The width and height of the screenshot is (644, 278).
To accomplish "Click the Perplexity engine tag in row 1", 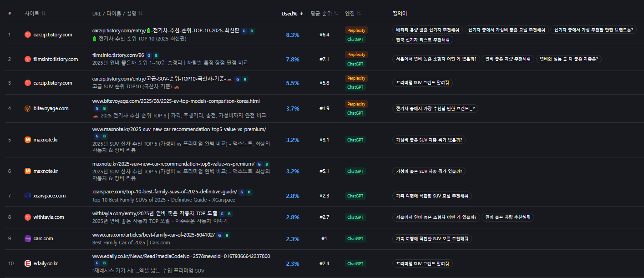I will [x=356, y=30].
